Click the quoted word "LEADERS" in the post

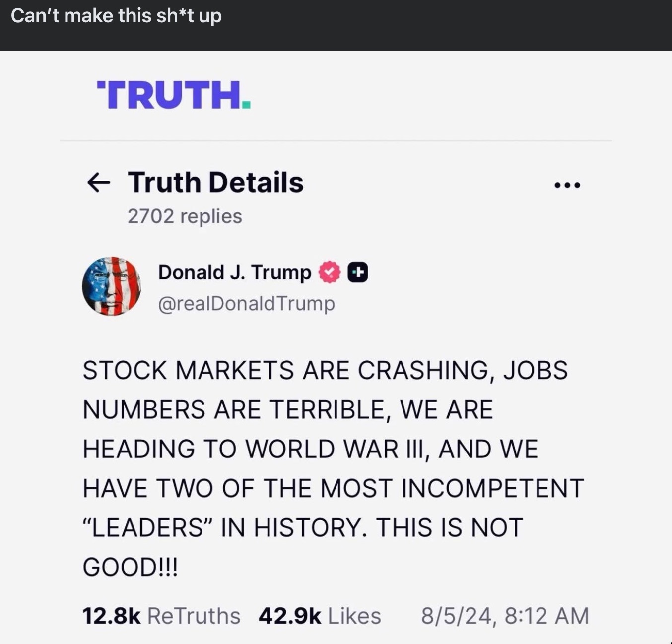(x=148, y=527)
